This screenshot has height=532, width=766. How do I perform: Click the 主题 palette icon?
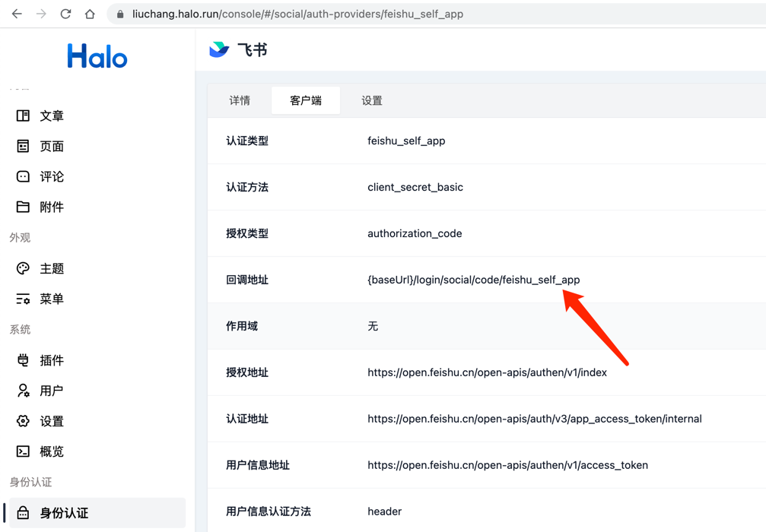(x=23, y=268)
